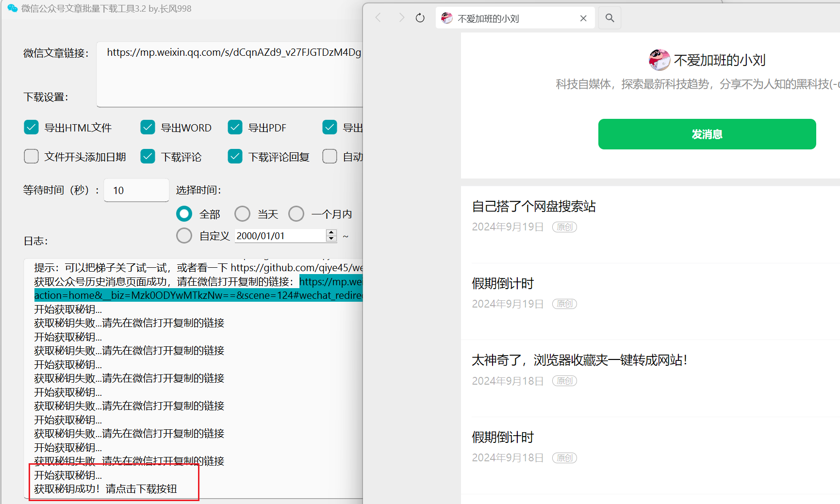Viewport: 840px width, 504px height.
Task: Toggle the 下载评论回复 checkbox
Action: pos(235,157)
